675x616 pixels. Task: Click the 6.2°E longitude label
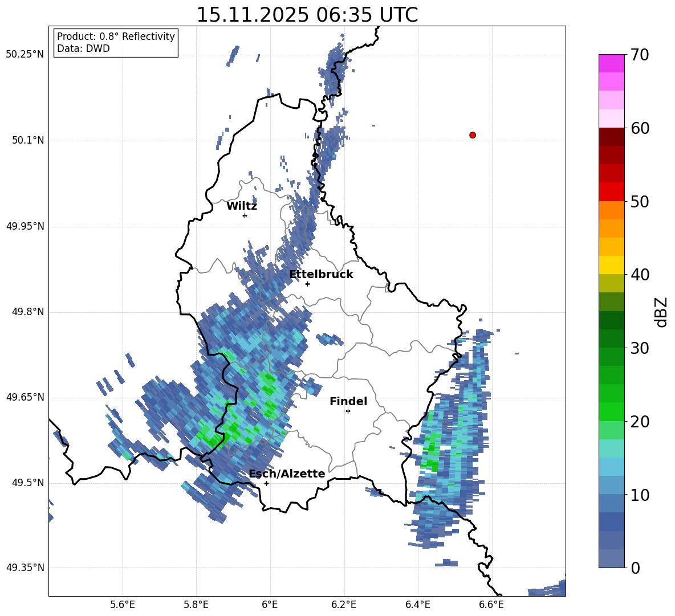(x=344, y=605)
